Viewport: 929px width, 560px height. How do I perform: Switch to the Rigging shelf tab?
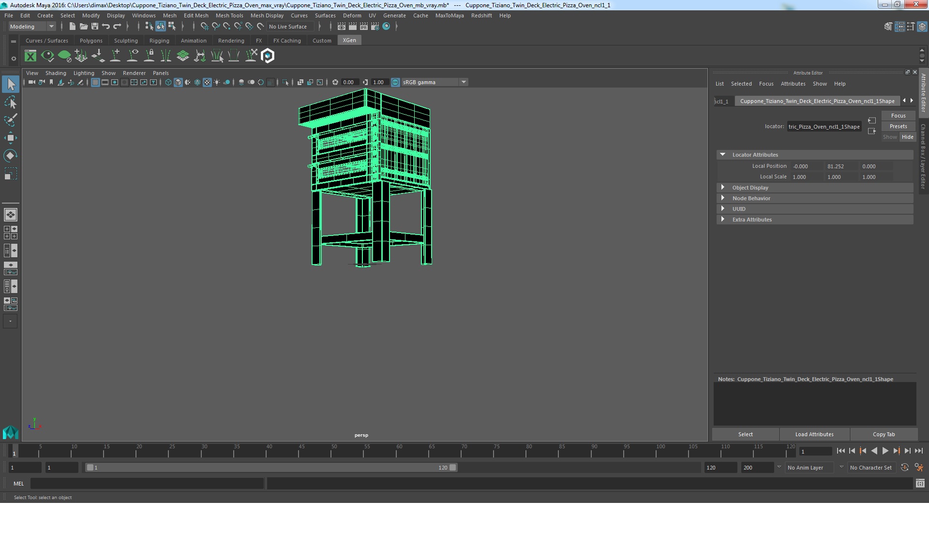159,41
